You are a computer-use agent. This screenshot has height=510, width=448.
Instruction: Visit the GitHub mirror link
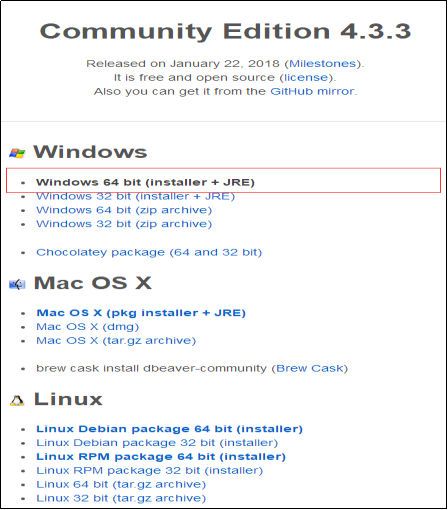312,91
